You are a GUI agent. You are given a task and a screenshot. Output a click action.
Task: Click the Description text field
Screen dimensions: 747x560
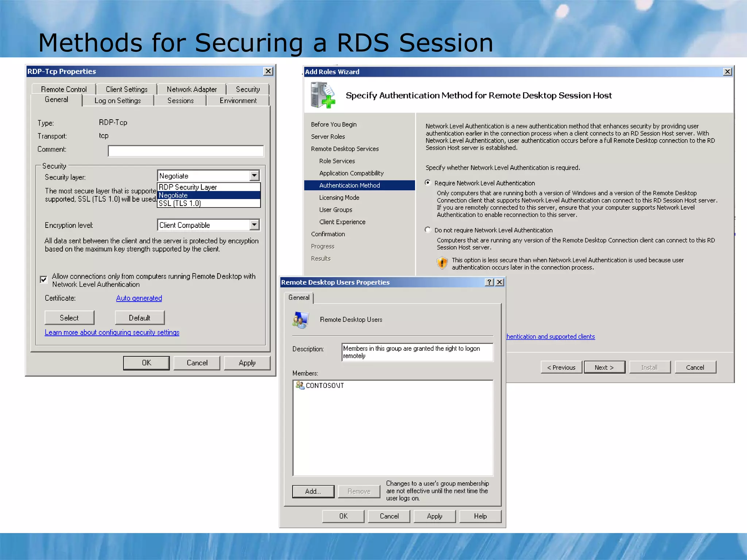[x=417, y=352]
